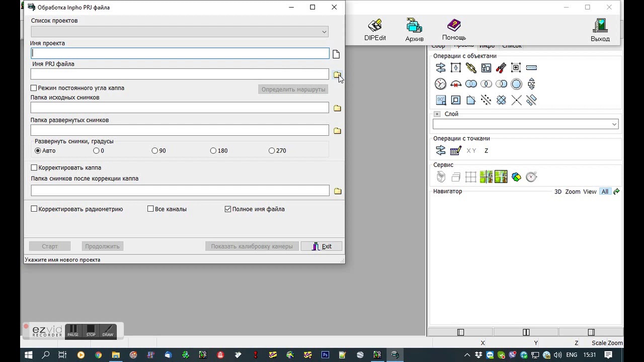644x362 pixels.
Task: Click the single blue circle object icon
Action: [516, 84]
